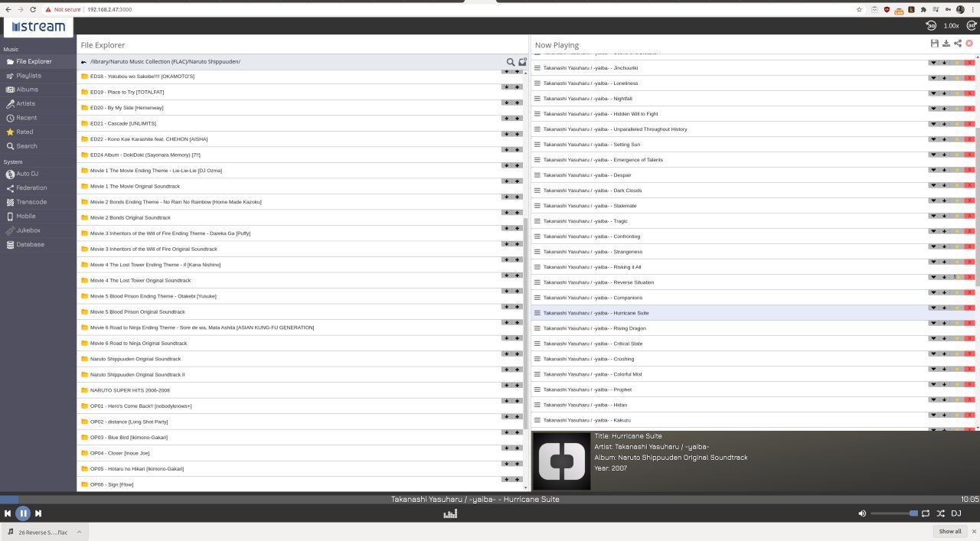Download ED19 - Place to Try folder
980x541 pixels.
point(506,87)
